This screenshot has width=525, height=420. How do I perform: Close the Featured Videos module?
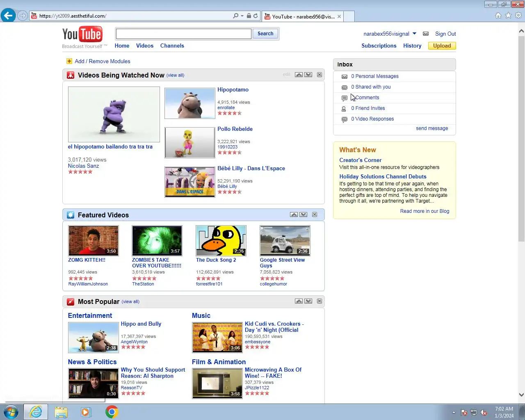tap(315, 215)
